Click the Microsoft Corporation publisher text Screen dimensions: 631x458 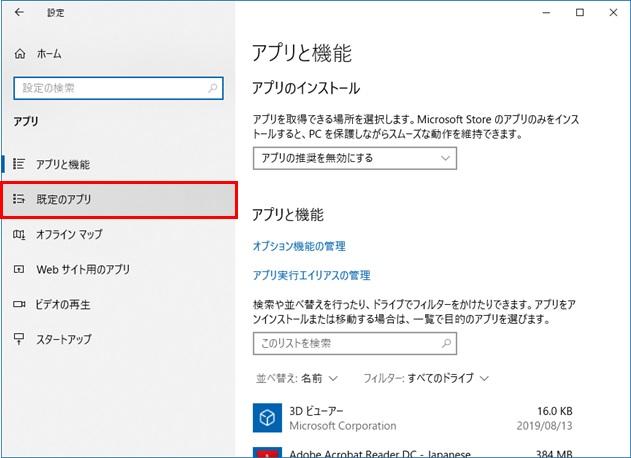342,425
